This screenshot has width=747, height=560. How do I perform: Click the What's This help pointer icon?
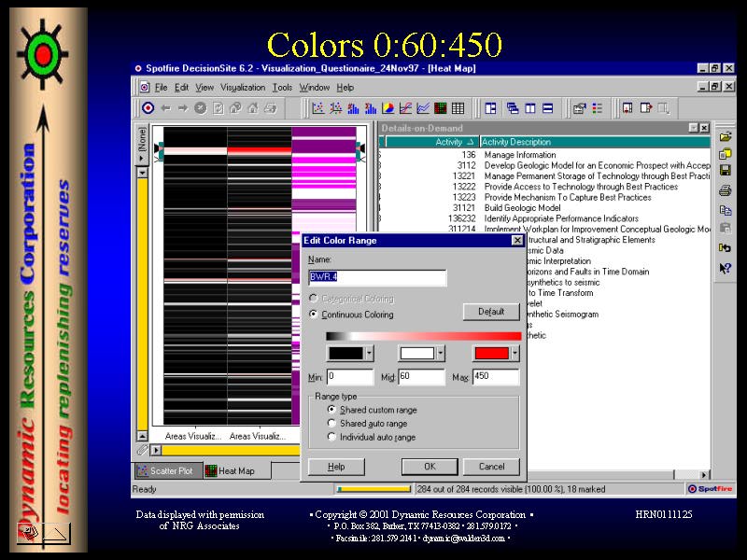(x=726, y=268)
